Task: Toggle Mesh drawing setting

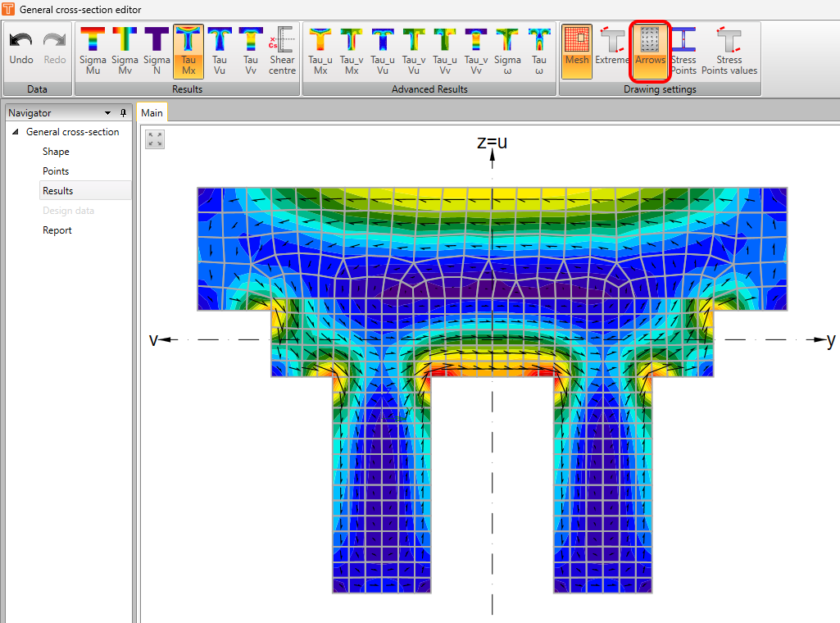Action: (577, 50)
